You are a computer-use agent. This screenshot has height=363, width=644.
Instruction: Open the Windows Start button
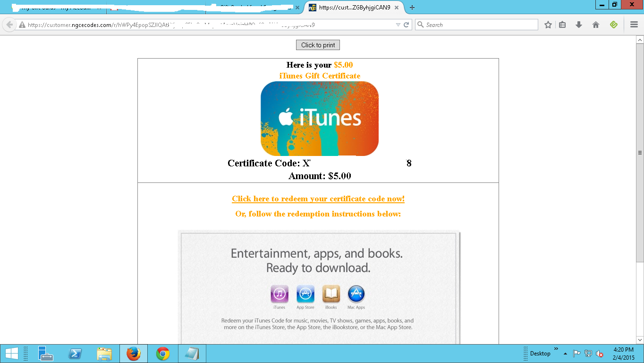[11, 354]
